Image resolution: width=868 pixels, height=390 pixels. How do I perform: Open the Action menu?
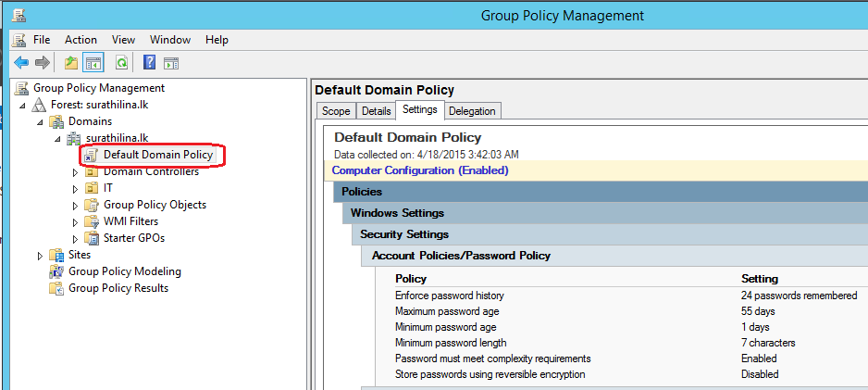[x=81, y=40]
